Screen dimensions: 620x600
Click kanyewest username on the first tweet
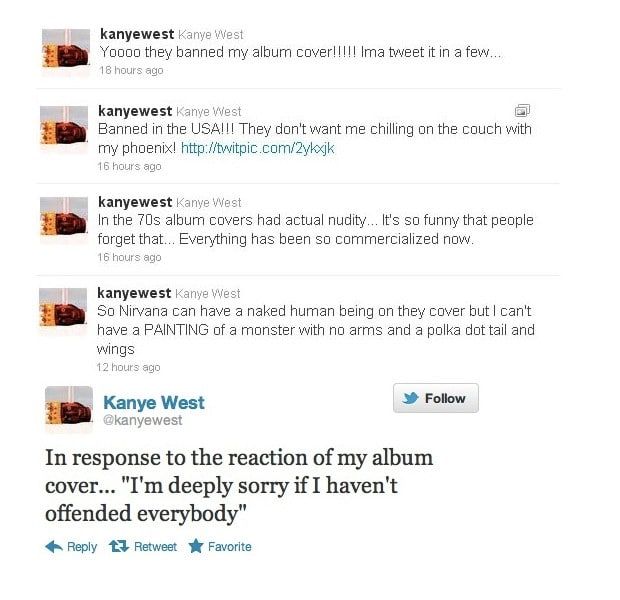pyautogui.click(x=137, y=34)
